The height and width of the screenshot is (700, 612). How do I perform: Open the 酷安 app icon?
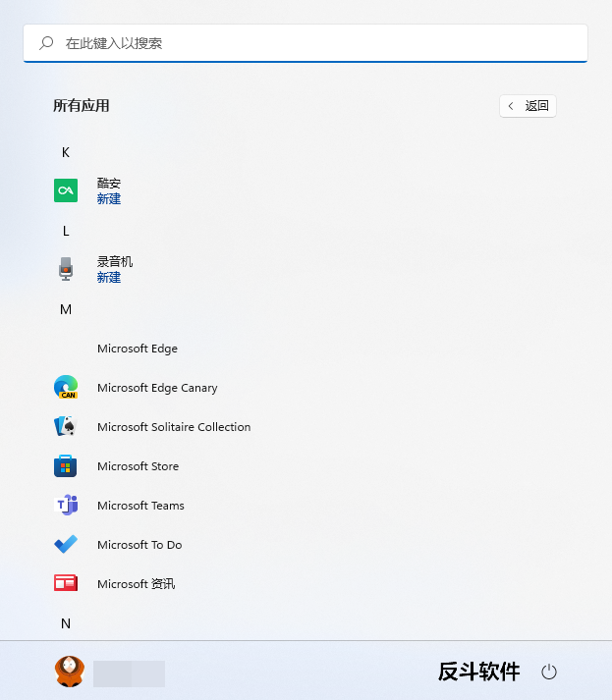coord(66,190)
